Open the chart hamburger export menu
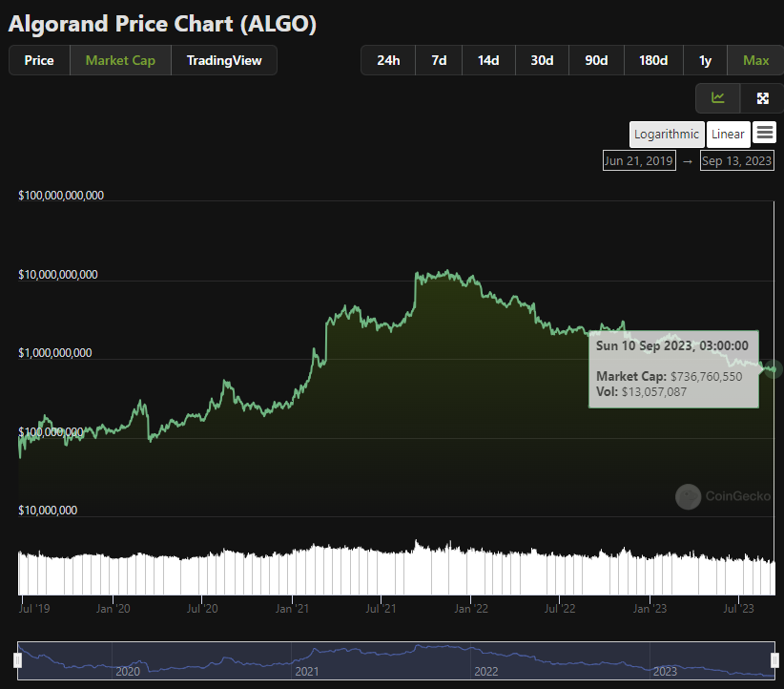784x689 pixels. point(765,133)
